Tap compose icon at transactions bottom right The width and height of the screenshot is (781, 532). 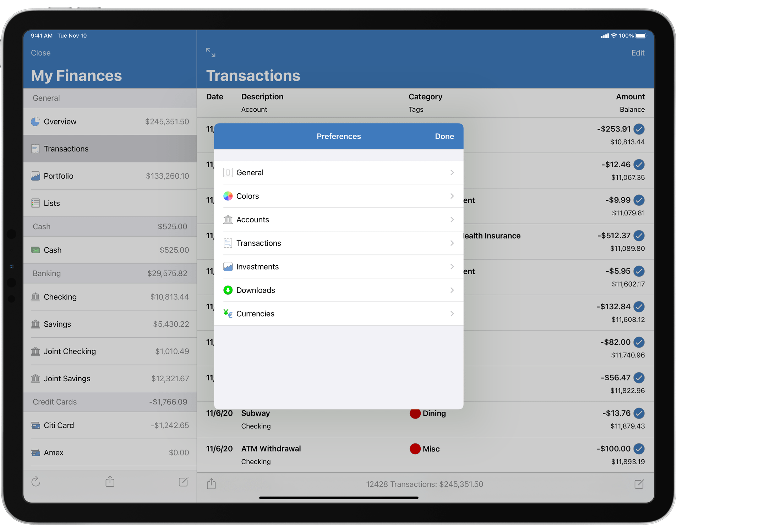click(639, 484)
